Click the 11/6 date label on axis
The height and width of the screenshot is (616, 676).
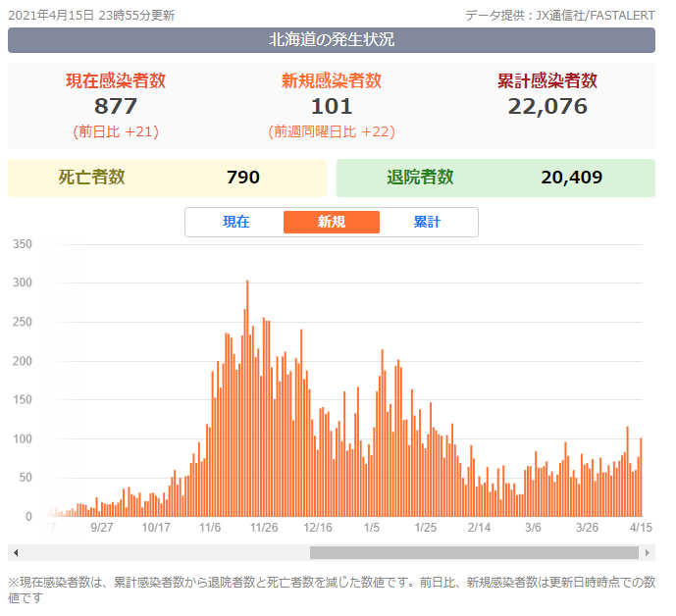tap(210, 527)
